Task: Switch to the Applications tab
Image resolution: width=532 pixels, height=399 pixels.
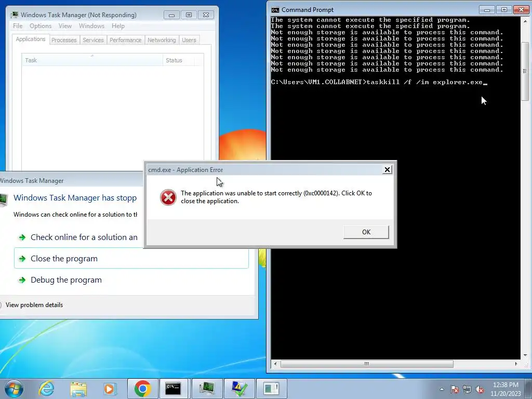Action: [x=31, y=39]
